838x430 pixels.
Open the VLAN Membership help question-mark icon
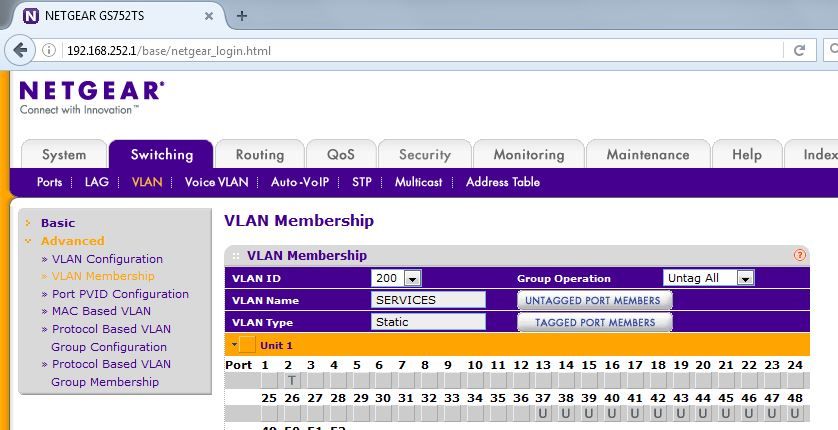pos(799,255)
